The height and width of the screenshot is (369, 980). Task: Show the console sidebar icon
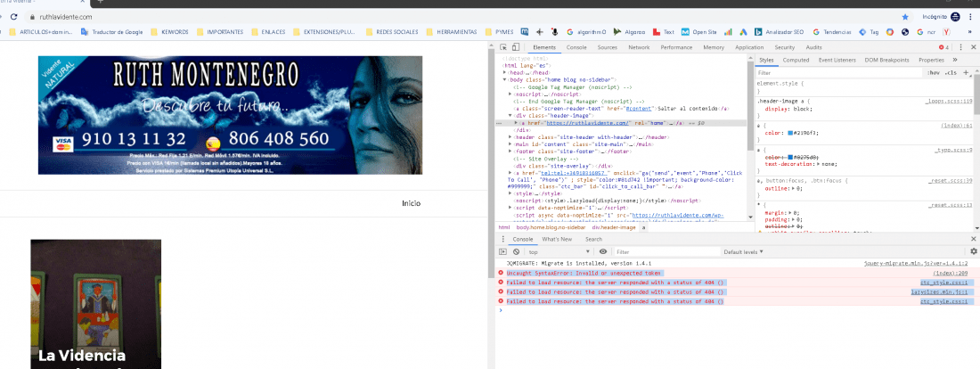coord(503,251)
